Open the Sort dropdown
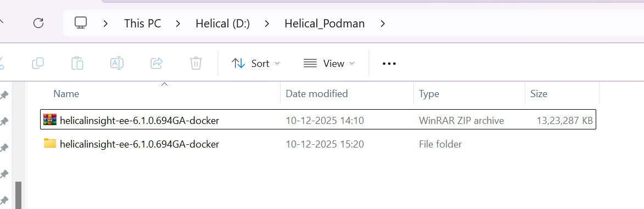 [x=255, y=63]
